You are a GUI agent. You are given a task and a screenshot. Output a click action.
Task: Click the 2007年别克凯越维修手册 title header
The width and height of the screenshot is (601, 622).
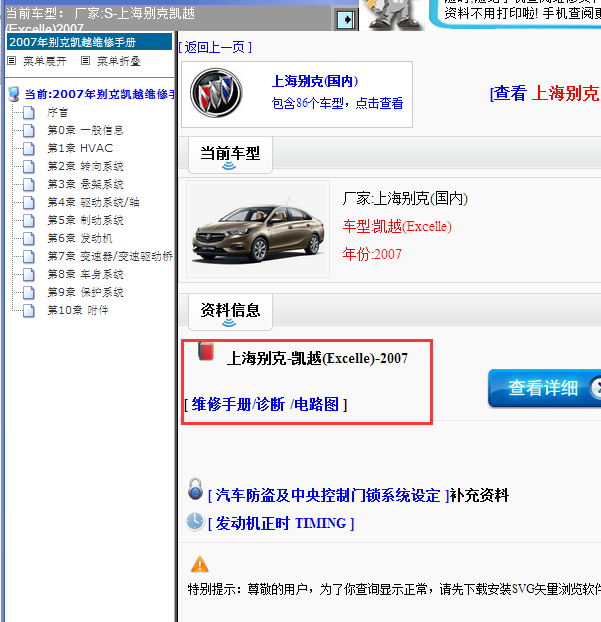(x=89, y=42)
